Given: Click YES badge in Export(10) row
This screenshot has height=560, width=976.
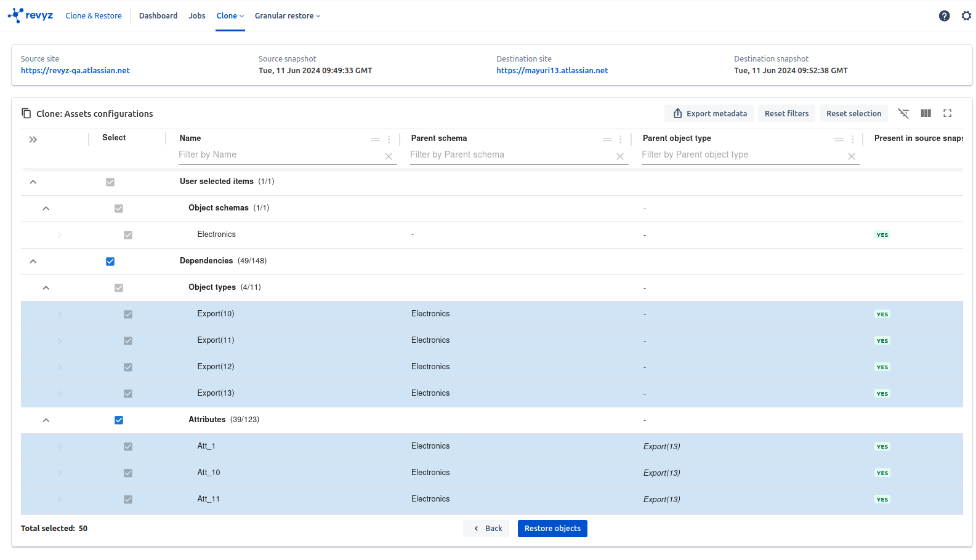Looking at the screenshot, I should coord(882,314).
